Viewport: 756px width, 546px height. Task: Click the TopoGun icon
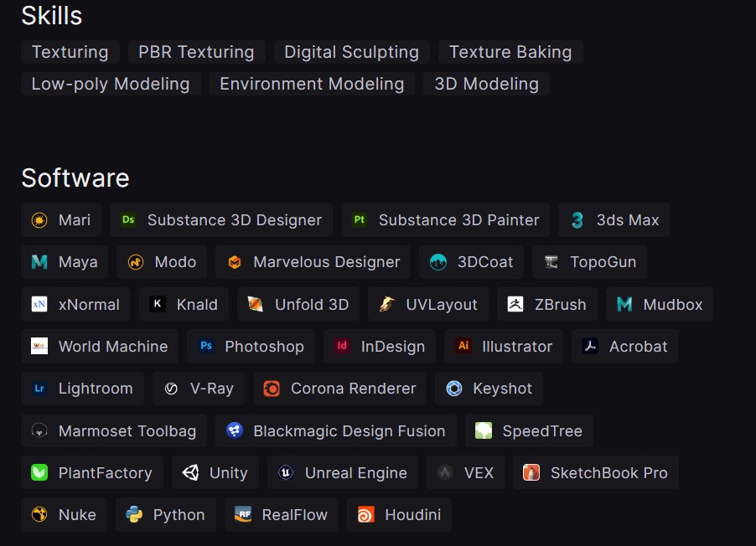point(551,262)
